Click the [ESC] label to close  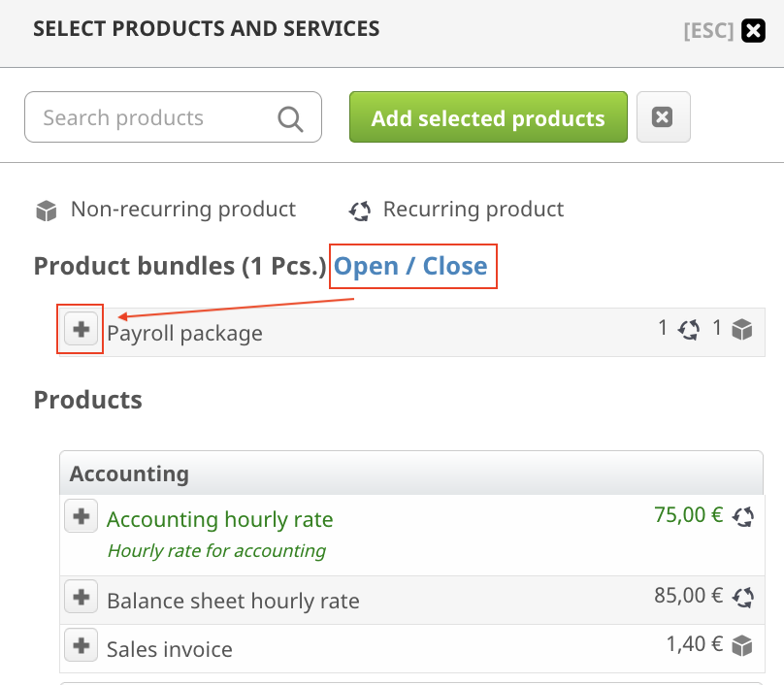[x=708, y=31]
